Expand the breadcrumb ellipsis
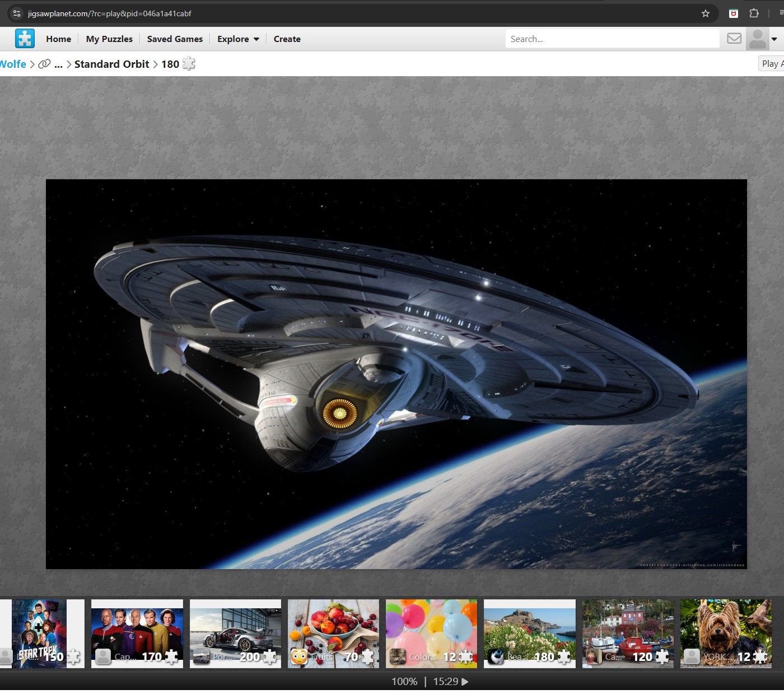 [x=58, y=64]
